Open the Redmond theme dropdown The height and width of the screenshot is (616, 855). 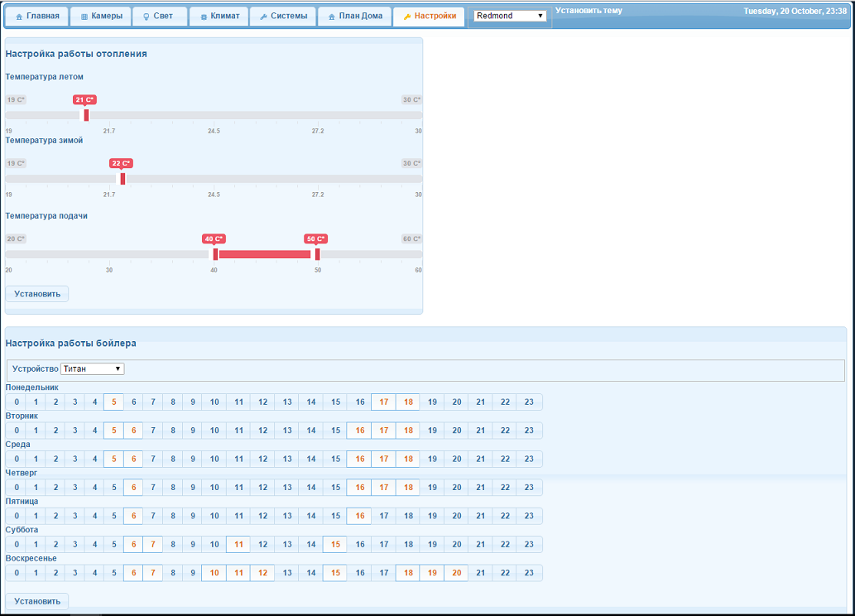point(510,16)
